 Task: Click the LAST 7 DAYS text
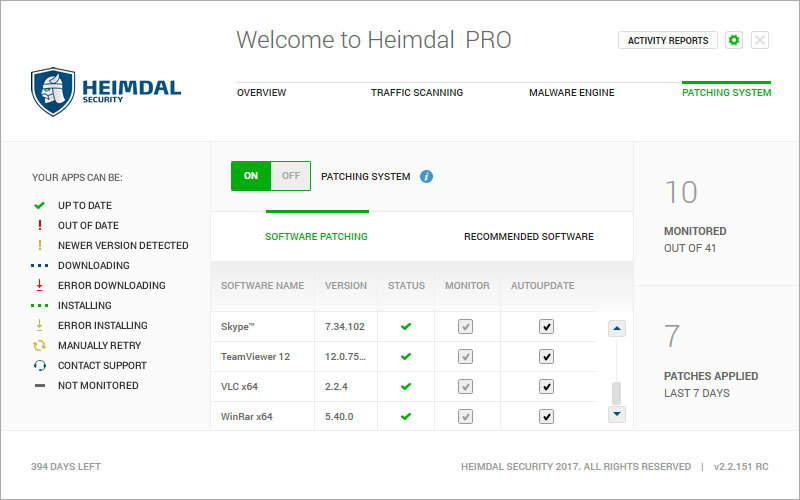[696, 393]
